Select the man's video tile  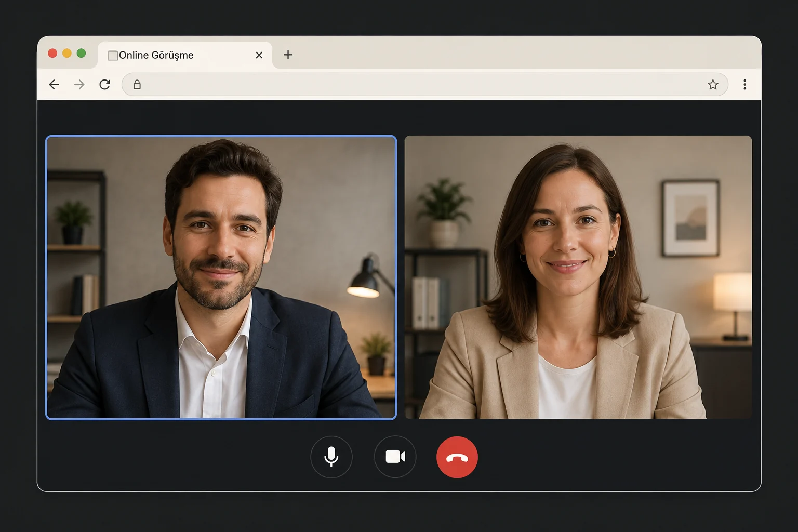click(221, 277)
